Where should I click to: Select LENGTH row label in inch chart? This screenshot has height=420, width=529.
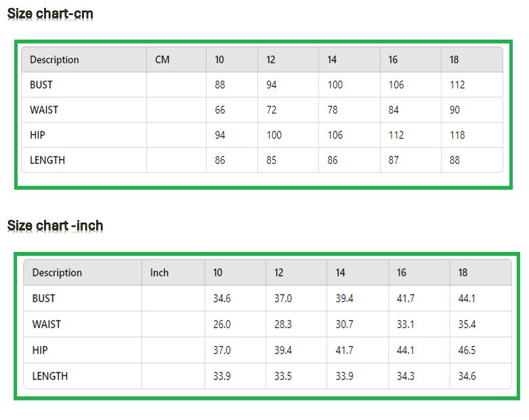coord(50,376)
